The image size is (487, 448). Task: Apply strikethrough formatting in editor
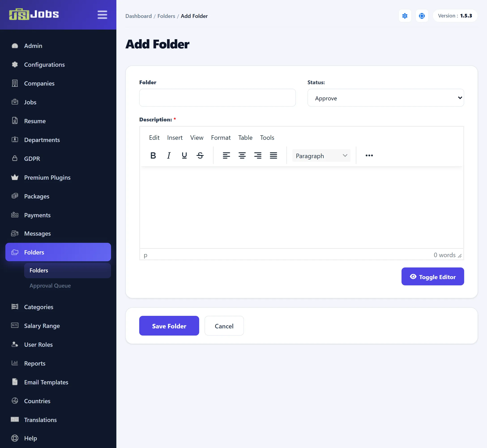pos(200,155)
